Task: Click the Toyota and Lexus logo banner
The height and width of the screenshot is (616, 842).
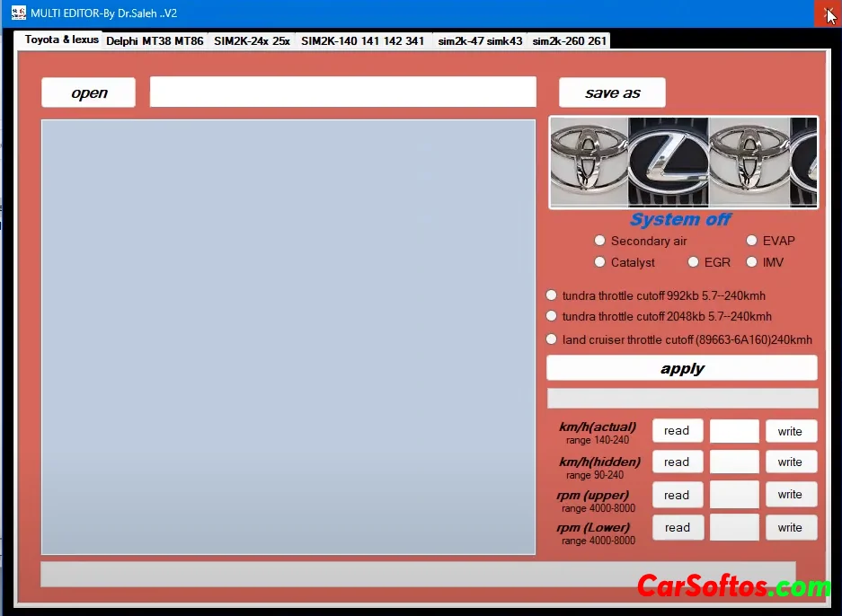Action: (683, 163)
